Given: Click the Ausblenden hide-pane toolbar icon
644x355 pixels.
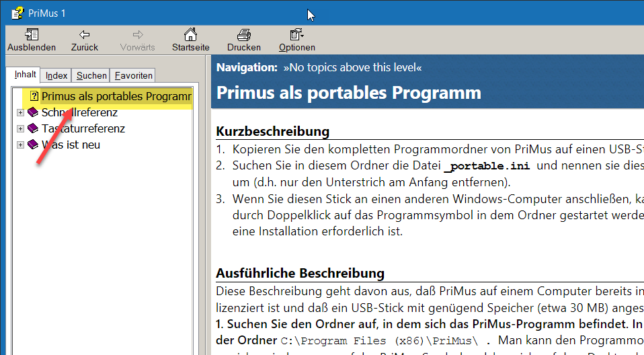Looking at the screenshot, I should (x=32, y=34).
